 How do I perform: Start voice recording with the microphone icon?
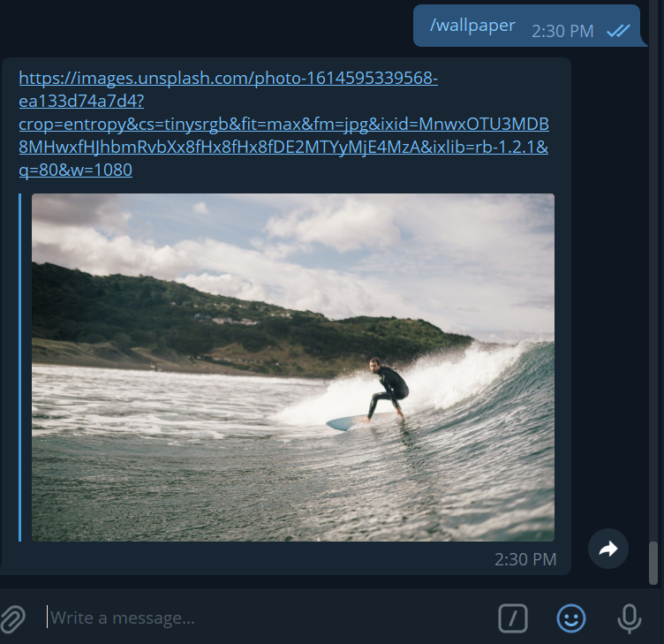[630, 618]
